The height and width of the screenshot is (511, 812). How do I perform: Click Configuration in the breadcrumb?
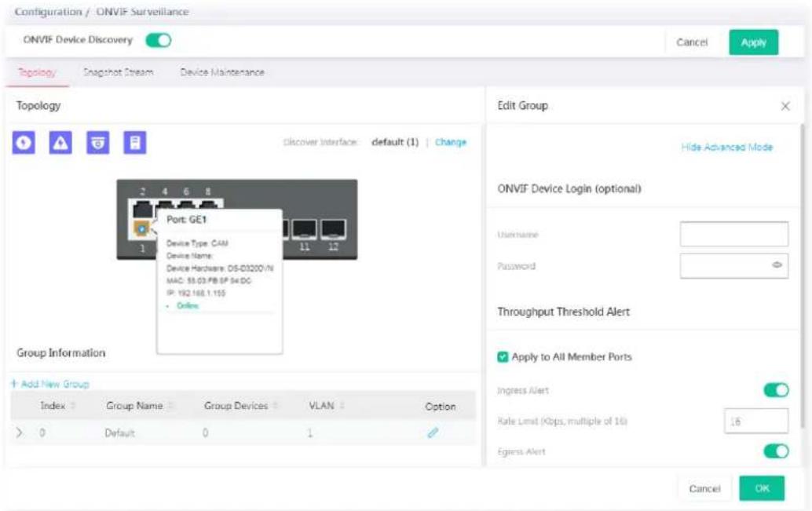coord(48,12)
